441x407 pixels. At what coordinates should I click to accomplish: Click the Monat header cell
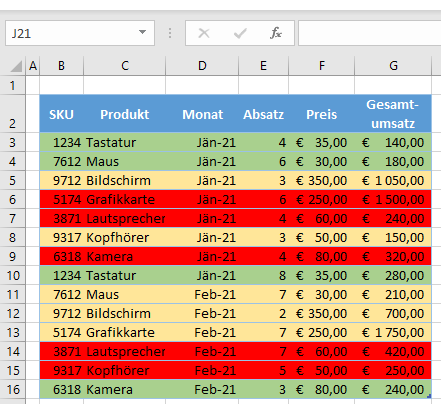pyautogui.click(x=202, y=114)
